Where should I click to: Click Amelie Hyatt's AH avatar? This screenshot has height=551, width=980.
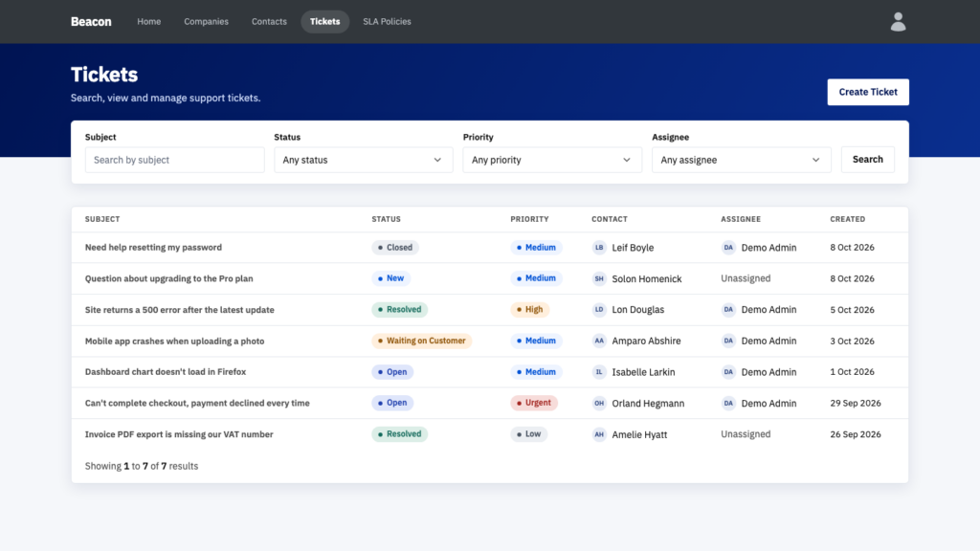pyautogui.click(x=599, y=434)
